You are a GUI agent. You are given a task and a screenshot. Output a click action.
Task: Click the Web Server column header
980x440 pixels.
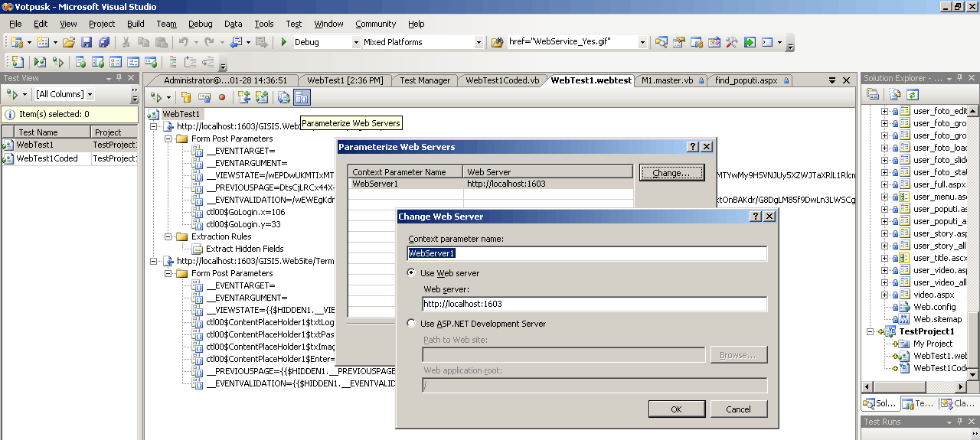point(547,172)
